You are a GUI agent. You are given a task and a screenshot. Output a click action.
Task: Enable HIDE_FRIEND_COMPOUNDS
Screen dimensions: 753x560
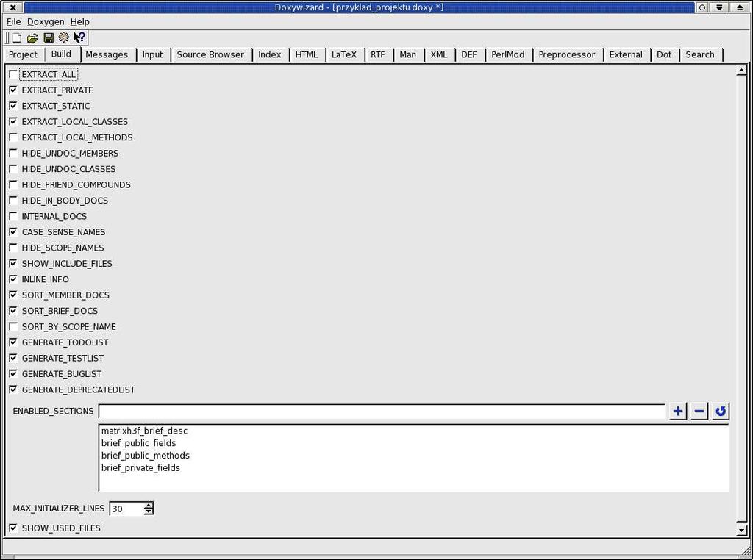(13, 184)
